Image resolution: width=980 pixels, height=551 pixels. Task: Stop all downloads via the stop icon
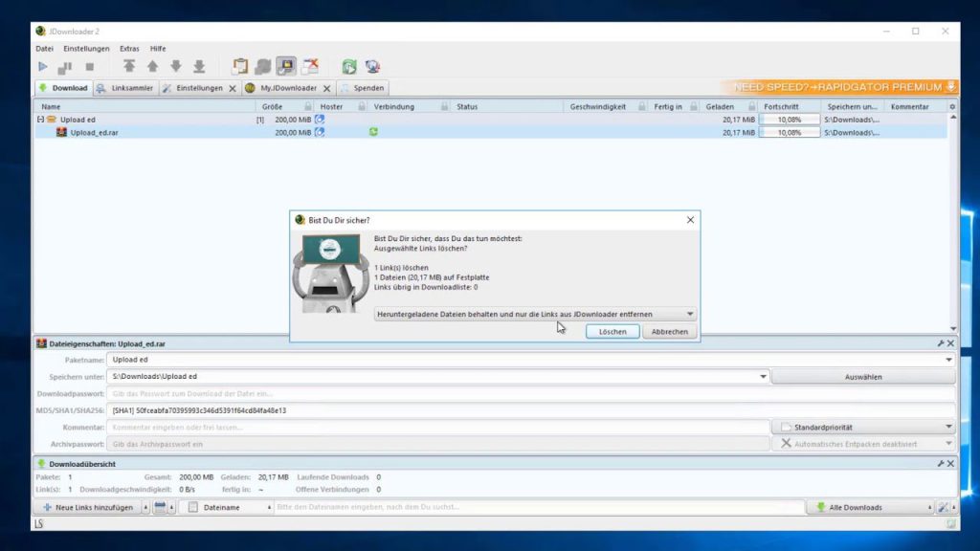click(x=89, y=66)
